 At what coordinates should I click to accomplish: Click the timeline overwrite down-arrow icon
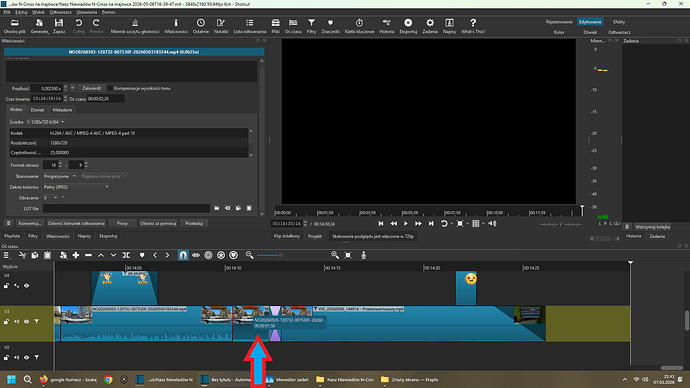pos(114,255)
